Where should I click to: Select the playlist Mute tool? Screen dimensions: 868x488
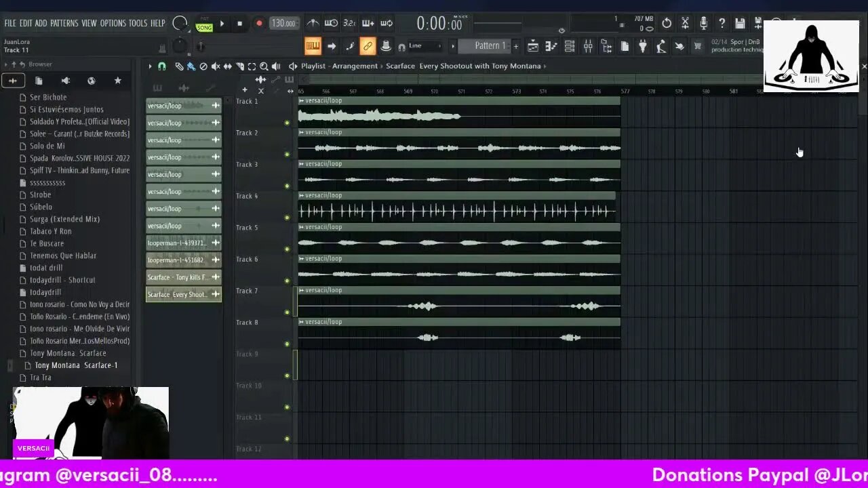tap(216, 66)
